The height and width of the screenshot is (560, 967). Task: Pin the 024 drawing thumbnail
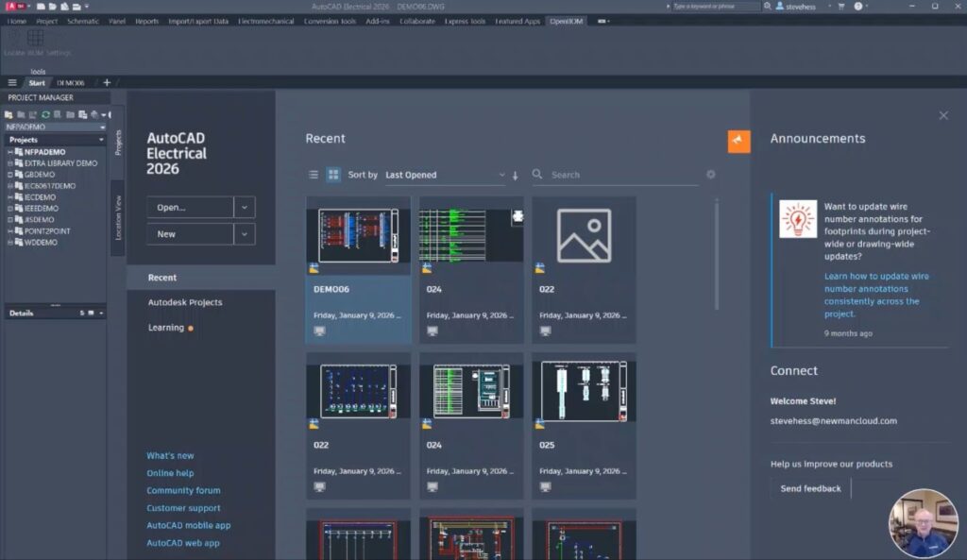click(x=517, y=216)
